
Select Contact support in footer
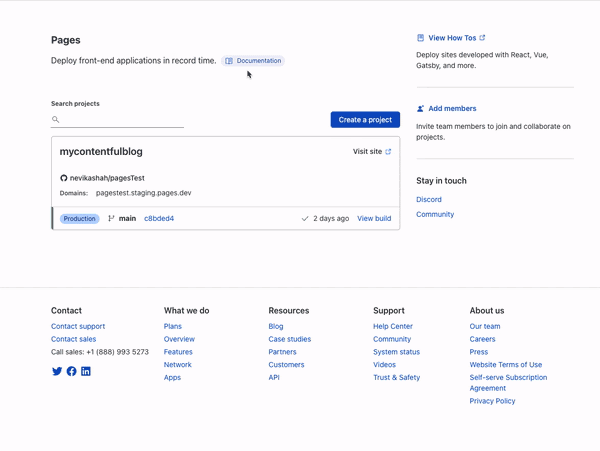pyautogui.click(x=78, y=326)
